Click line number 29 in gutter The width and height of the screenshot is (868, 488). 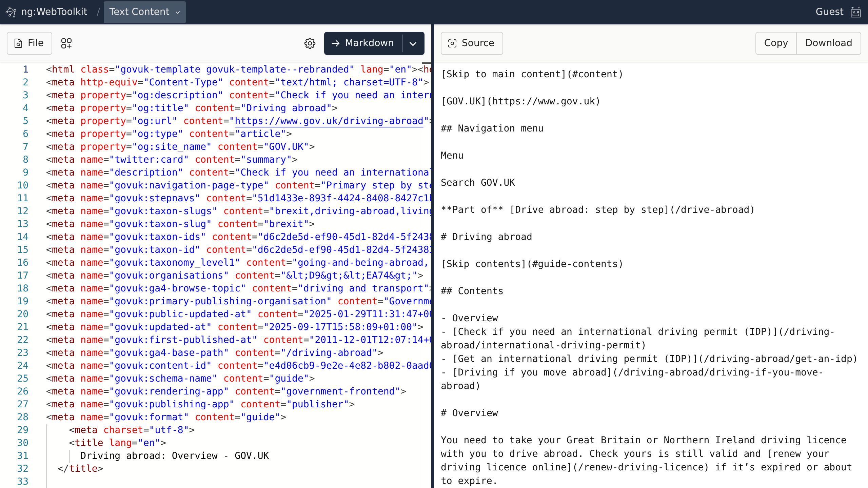[x=23, y=430]
